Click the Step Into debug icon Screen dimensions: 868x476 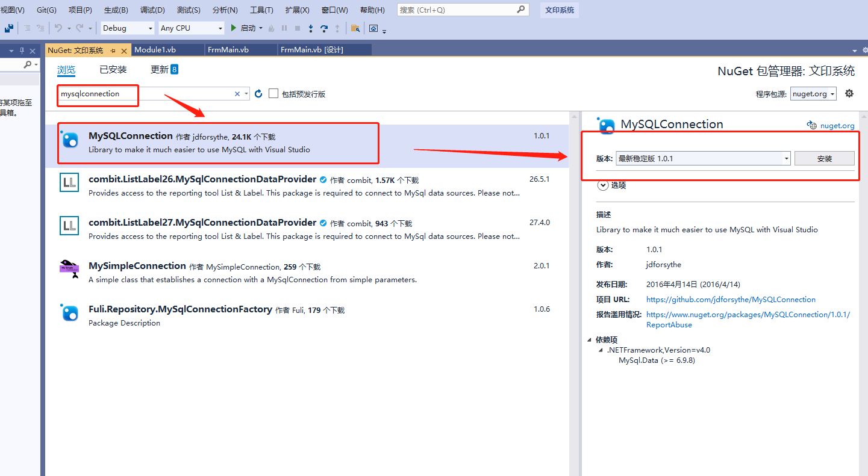311,28
